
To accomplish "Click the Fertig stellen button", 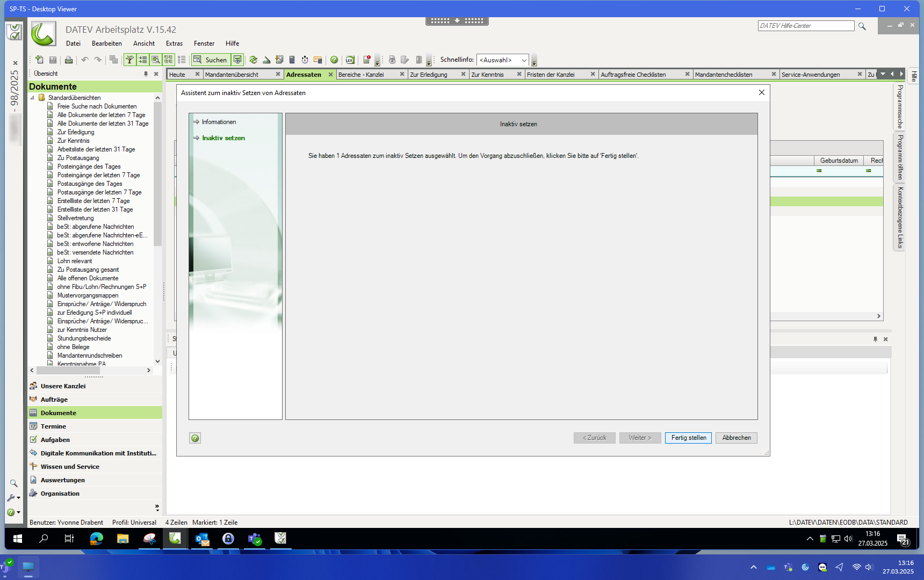I will pos(688,438).
